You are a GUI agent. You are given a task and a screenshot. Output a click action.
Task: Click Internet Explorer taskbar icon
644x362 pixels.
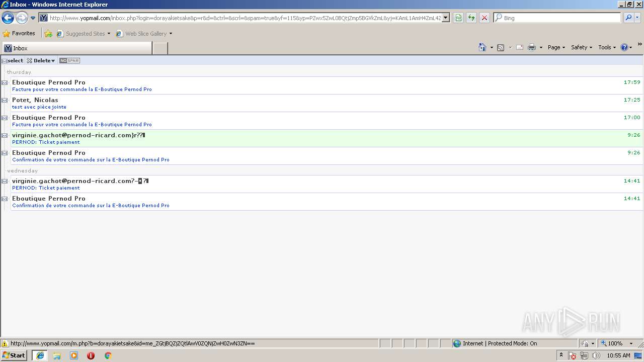pos(40,355)
